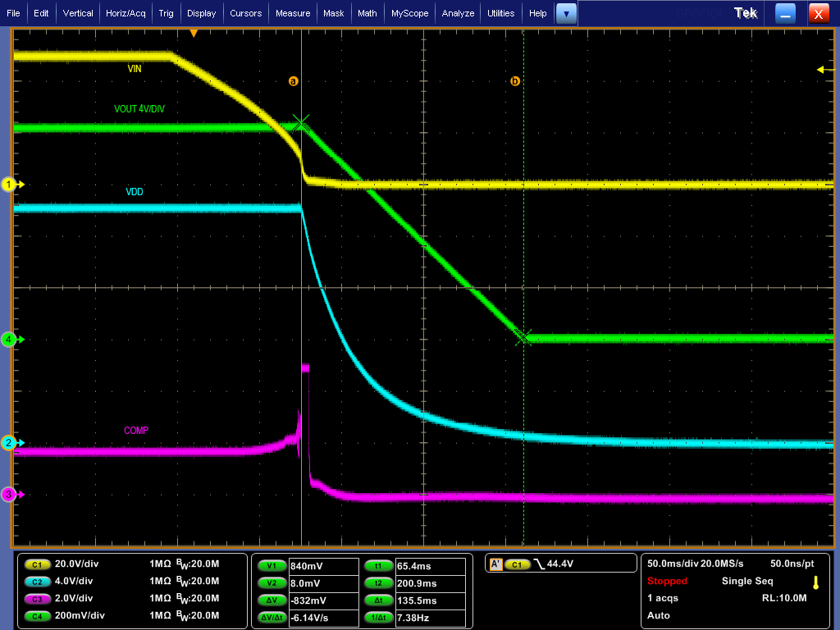Click the Δt cursor readout badge
This screenshot has height=630, width=840.
click(378, 600)
